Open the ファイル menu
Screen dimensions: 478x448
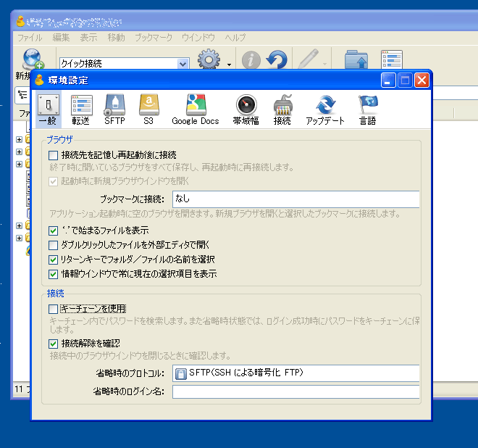coord(30,38)
